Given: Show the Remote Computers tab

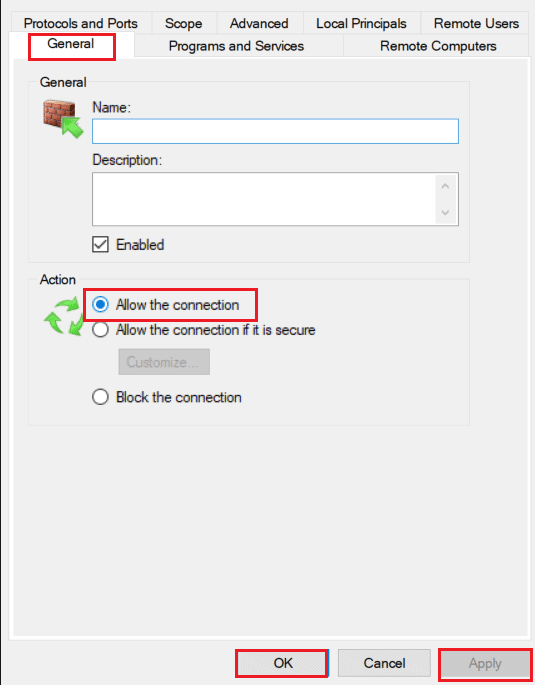Looking at the screenshot, I should click(438, 46).
